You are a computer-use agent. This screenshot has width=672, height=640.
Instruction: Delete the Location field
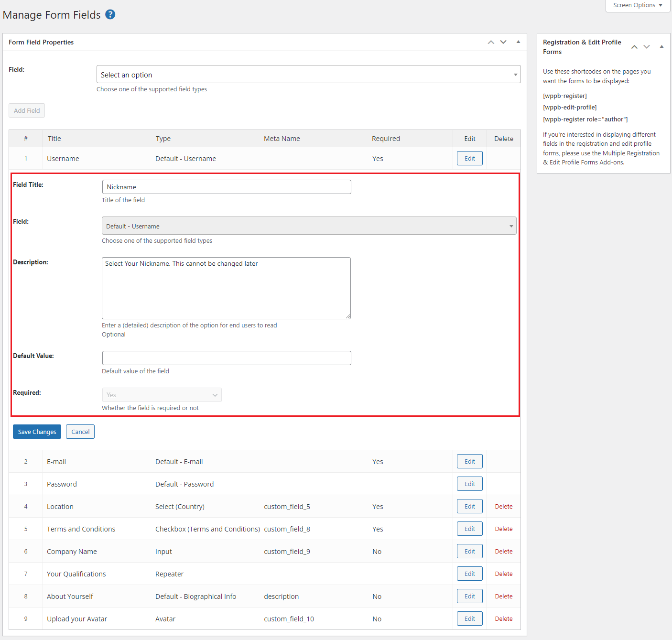(x=503, y=507)
